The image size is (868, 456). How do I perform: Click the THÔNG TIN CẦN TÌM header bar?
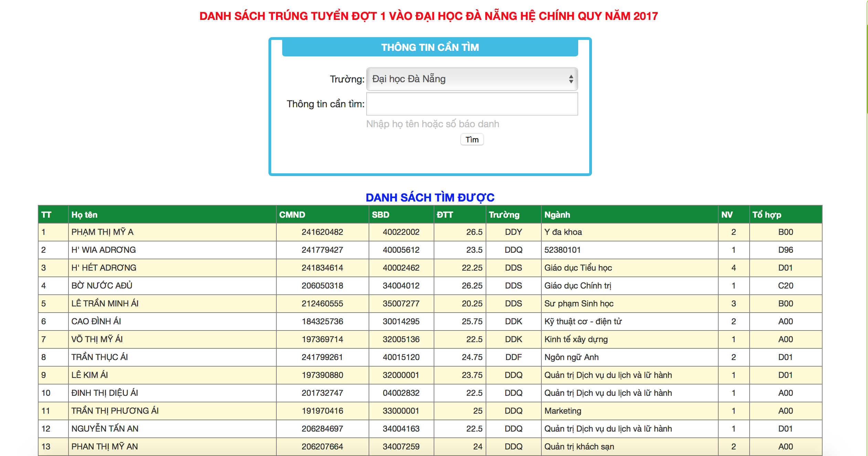click(x=430, y=47)
